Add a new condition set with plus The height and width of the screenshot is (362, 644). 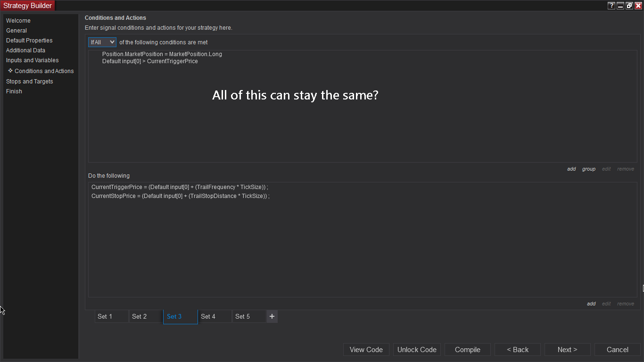[x=272, y=317]
